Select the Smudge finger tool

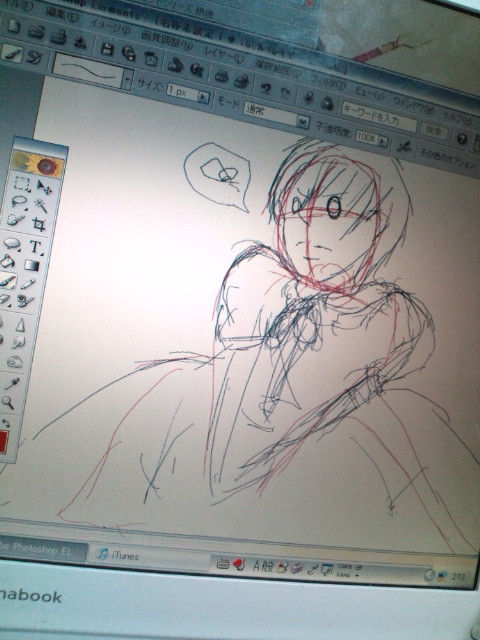click(x=18, y=342)
